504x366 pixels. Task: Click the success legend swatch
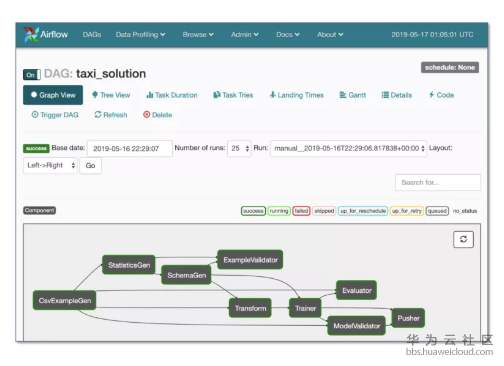pos(253,211)
